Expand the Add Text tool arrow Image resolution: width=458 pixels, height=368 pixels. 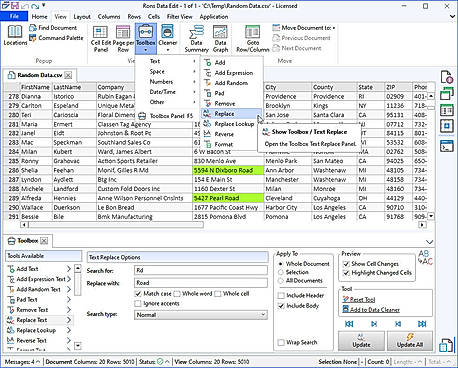68,269
